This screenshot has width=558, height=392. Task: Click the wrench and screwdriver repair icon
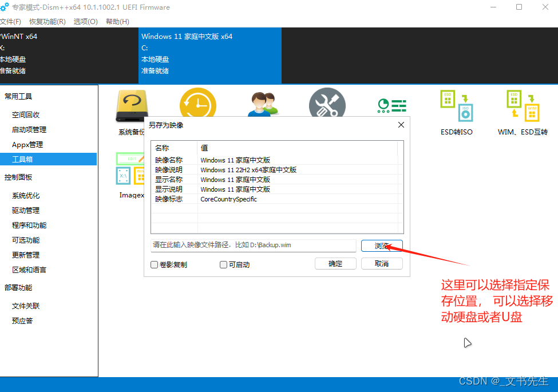point(327,102)
